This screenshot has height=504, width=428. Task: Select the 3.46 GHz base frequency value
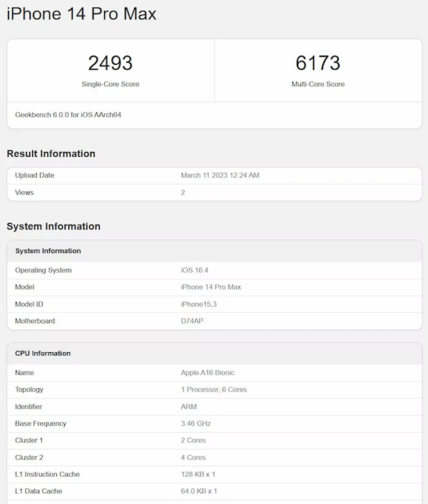pyautogui.click(x=196, y=423)
